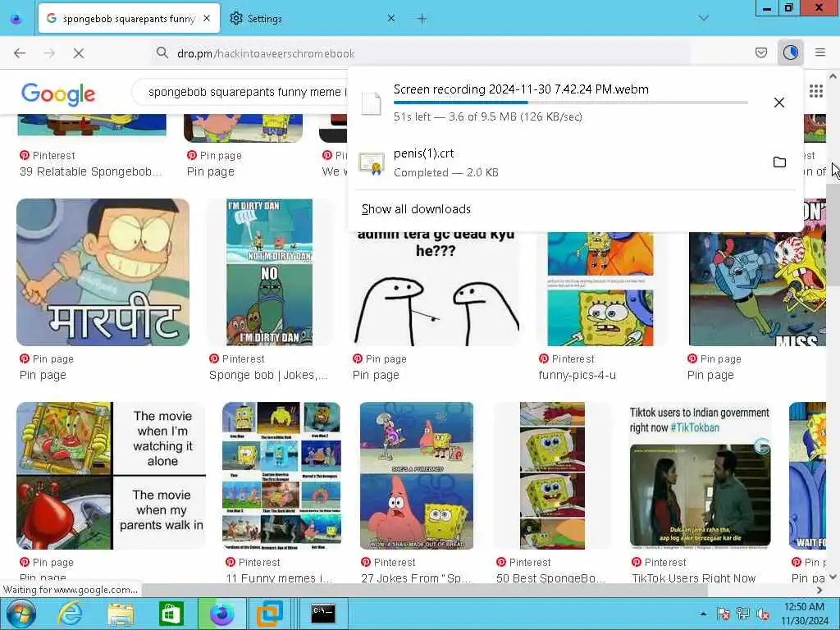Open the Google apps grid

click(x=815, y=91)
